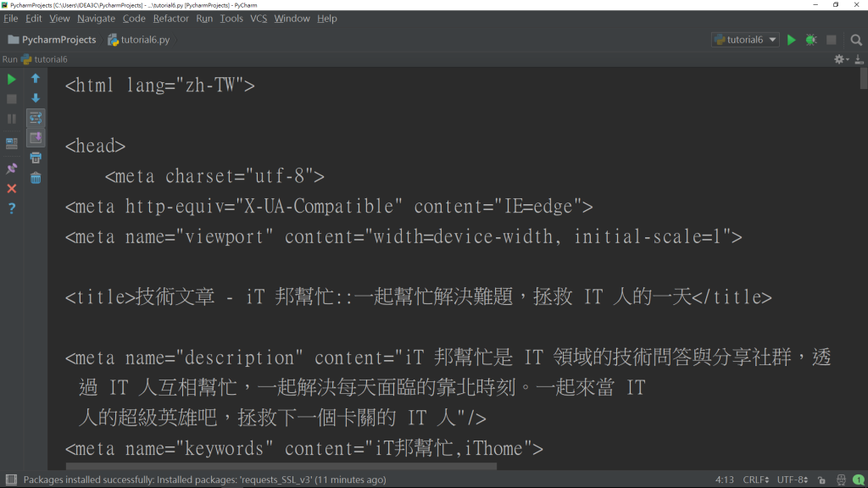Pause output with the pause icon
This screenshot has width=868, height=488.
[x=11, y=119]
